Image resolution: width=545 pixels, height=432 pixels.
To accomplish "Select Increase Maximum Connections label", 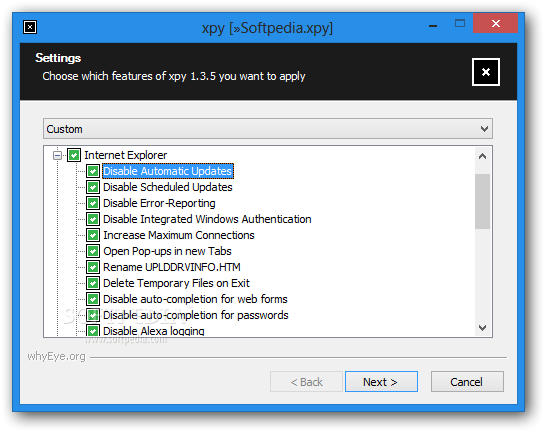I will (179, 235).
